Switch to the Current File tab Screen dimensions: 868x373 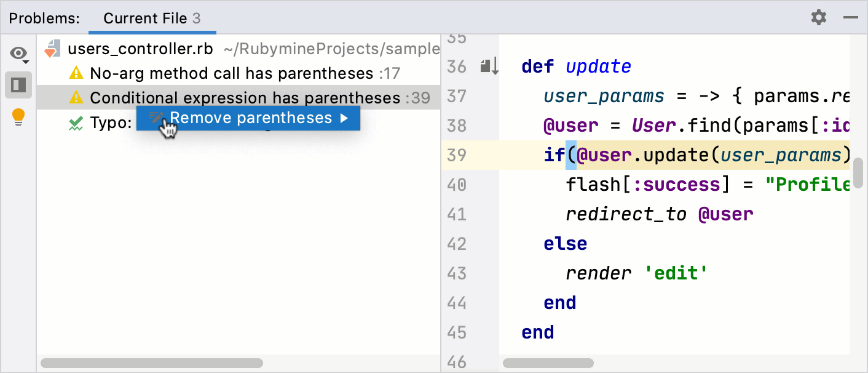[x=151, y=18]
